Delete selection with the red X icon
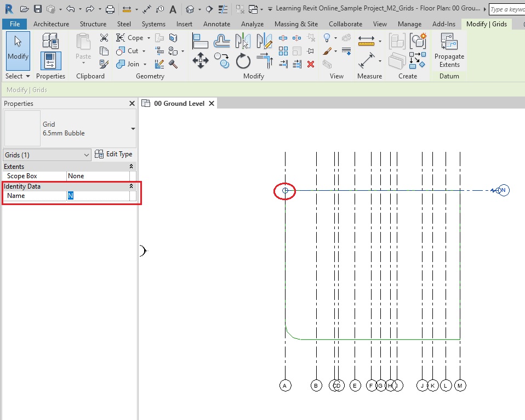The image size is (525, 420). click(x=311, y=64)
